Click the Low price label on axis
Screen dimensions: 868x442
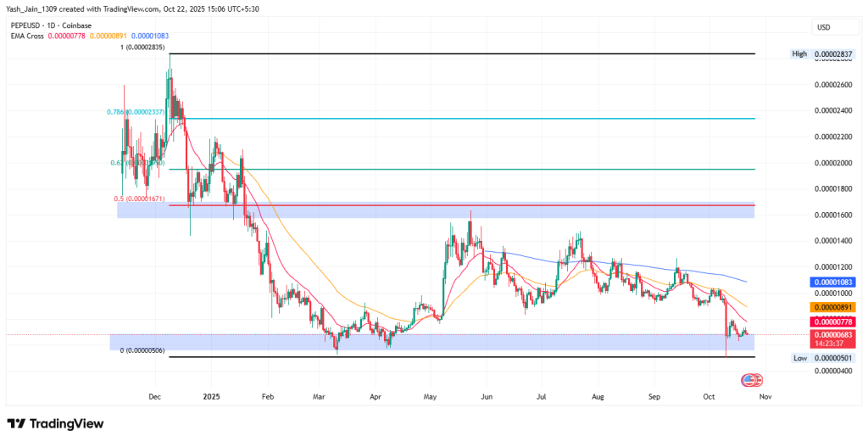799,359
